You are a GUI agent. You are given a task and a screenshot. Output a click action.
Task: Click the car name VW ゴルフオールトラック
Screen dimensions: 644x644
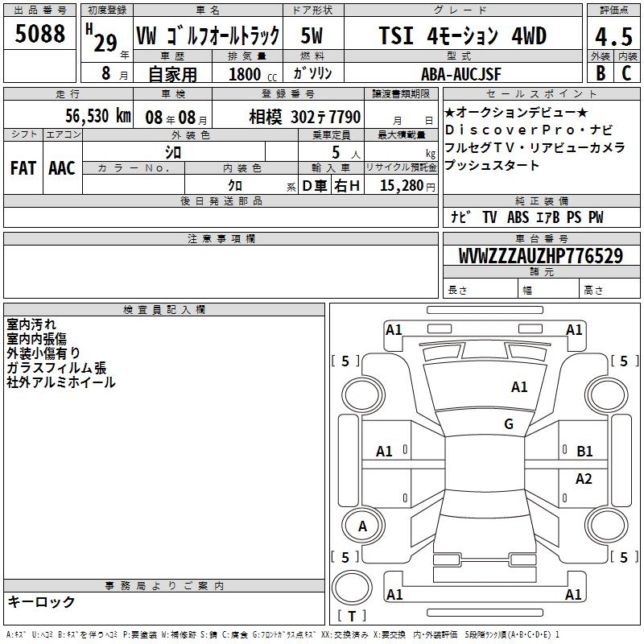(x=208, y=35)
